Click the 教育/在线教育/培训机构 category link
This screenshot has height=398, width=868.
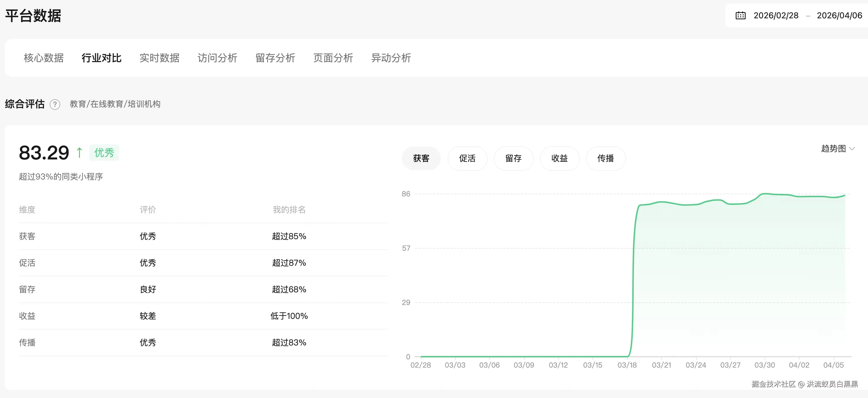(x=115, y=104)
